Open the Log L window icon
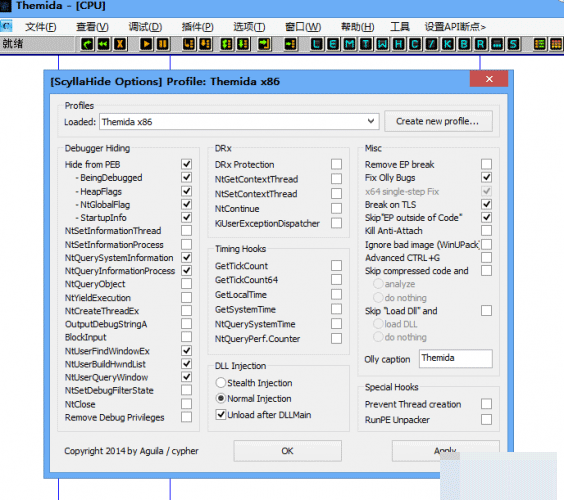The height and width of the screenshot is (500, 564). 317,44
